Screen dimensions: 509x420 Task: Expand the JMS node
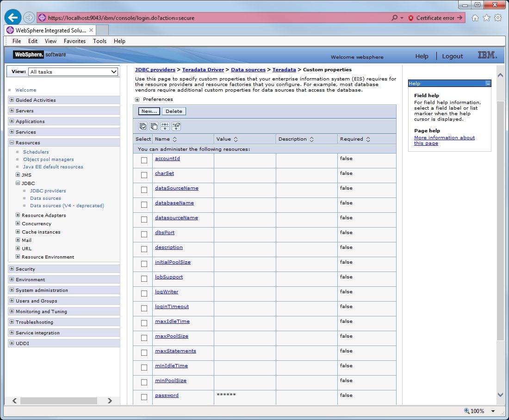point(18,175)
